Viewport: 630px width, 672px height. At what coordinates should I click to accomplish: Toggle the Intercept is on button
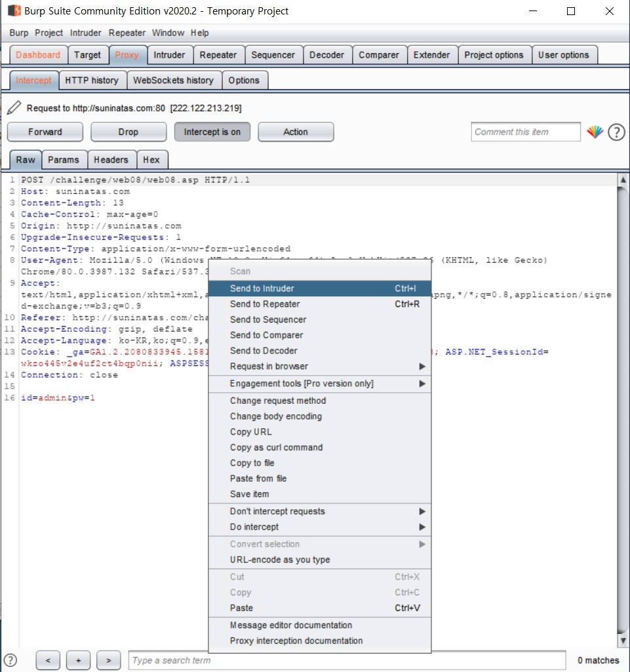[212, 132]
